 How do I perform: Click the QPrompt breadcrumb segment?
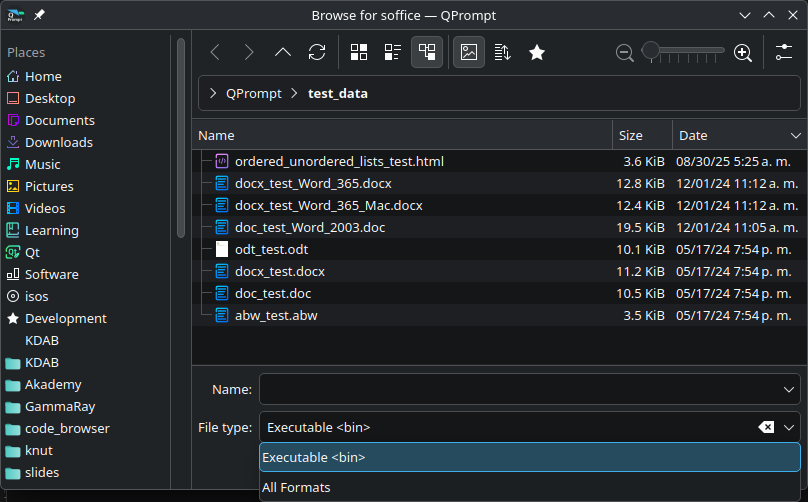(252, 93)
